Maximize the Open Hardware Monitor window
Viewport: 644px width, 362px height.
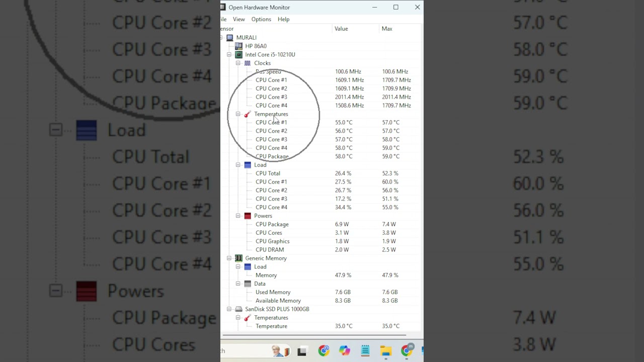click(x=396, y=8)
